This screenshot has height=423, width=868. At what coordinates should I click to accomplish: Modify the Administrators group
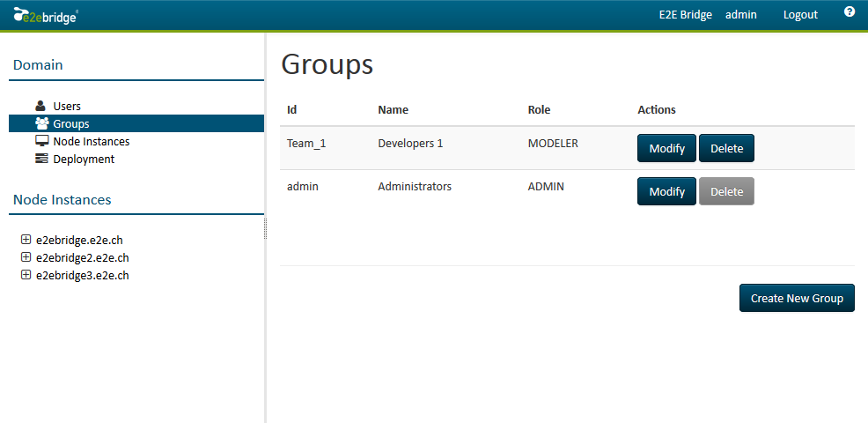(666, 191)
